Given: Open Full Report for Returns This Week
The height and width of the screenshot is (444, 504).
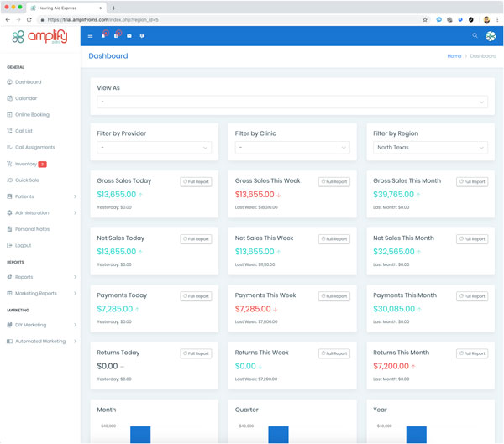Looking at the screenshot, I should point(334,353).
